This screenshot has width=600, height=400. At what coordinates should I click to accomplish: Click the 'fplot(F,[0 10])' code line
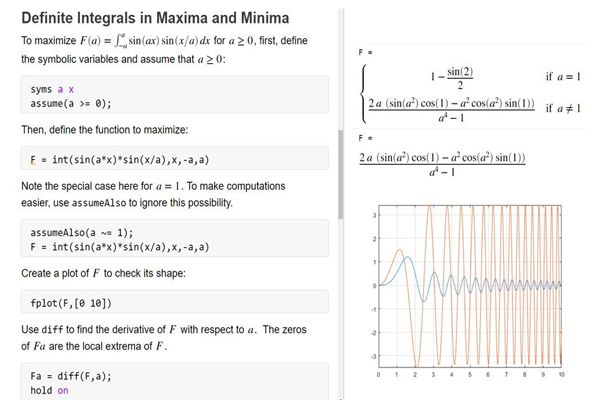pyautogui.click(x=71, y=303)
